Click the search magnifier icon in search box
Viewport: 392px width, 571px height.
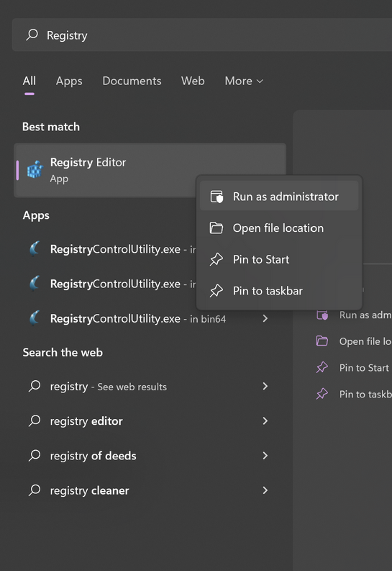32,35
